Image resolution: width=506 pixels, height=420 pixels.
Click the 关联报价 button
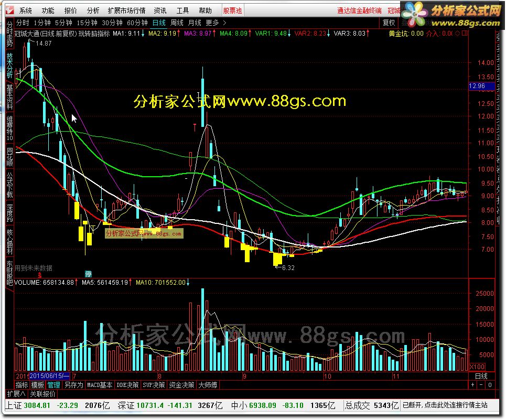(42, 394)
